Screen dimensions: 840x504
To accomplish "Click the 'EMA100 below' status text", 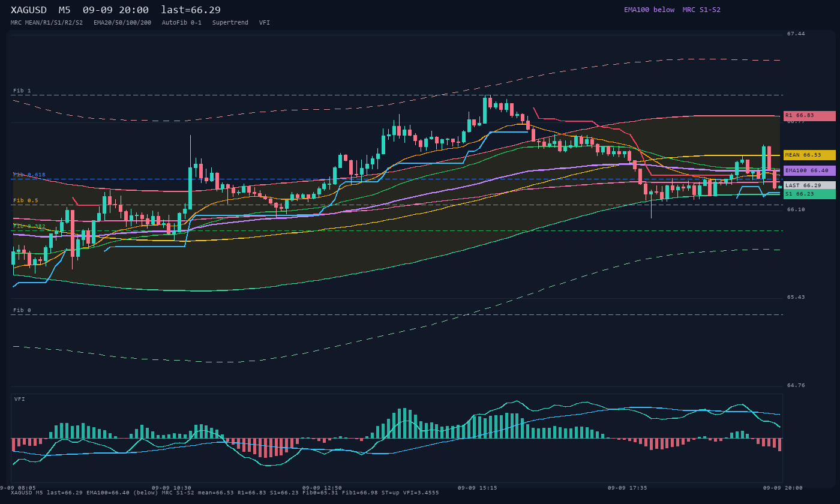I will coord(649,10).
